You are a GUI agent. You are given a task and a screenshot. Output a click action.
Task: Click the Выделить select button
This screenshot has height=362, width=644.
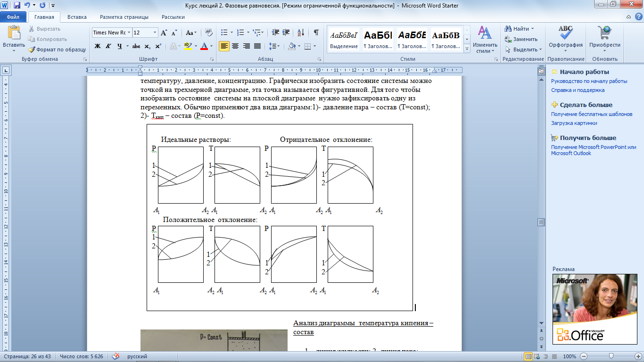tap(522, 49)
